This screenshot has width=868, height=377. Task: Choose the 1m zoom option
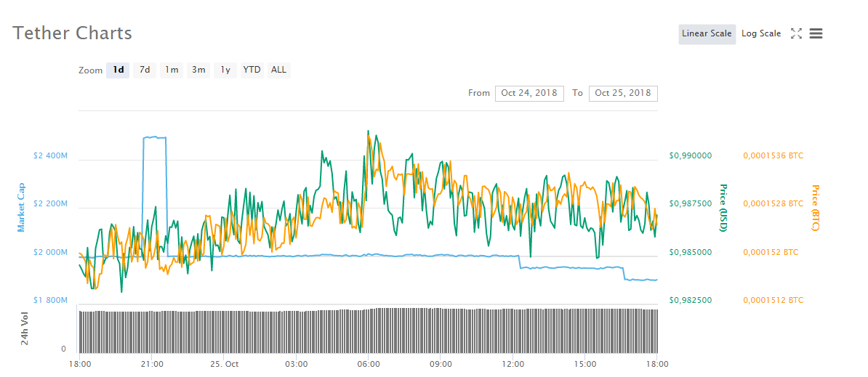[x=172, y=70]
